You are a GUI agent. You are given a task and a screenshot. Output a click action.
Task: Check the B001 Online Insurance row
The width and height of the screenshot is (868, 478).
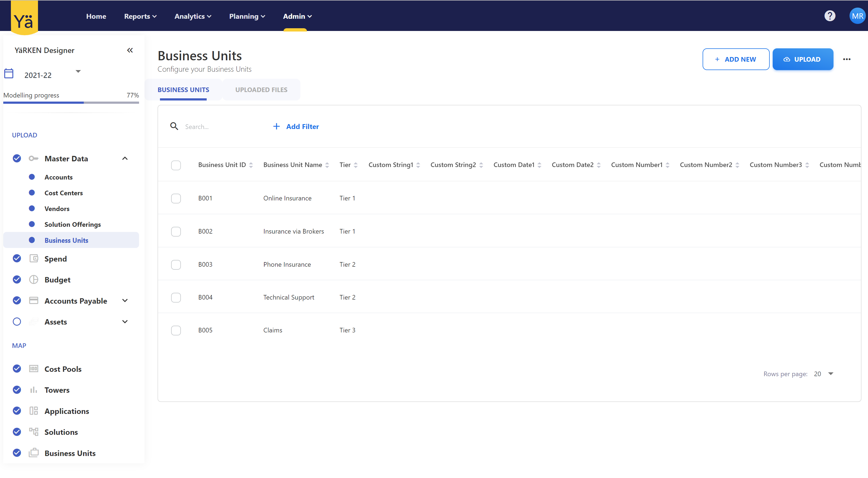(176, 198)
